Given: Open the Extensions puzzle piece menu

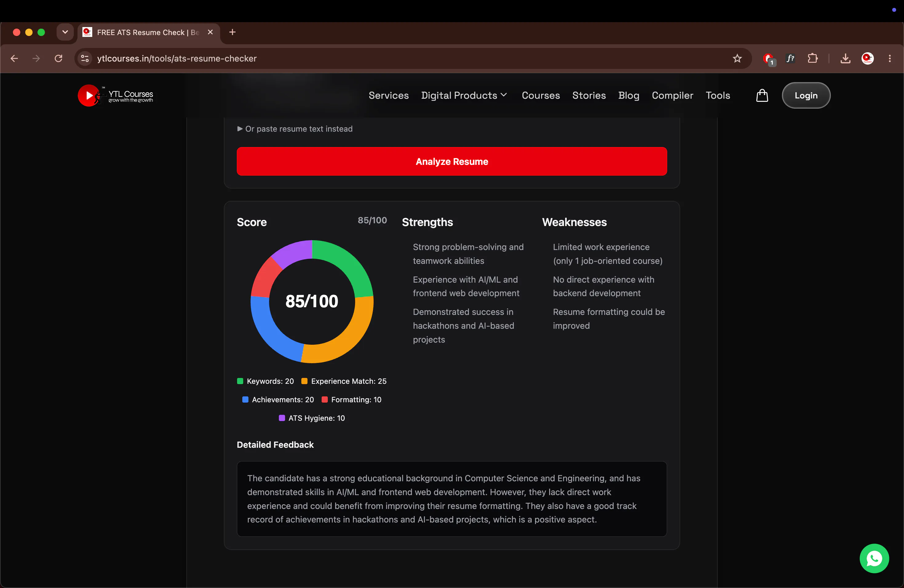Looking at the screenshot, I should [812, 58].
